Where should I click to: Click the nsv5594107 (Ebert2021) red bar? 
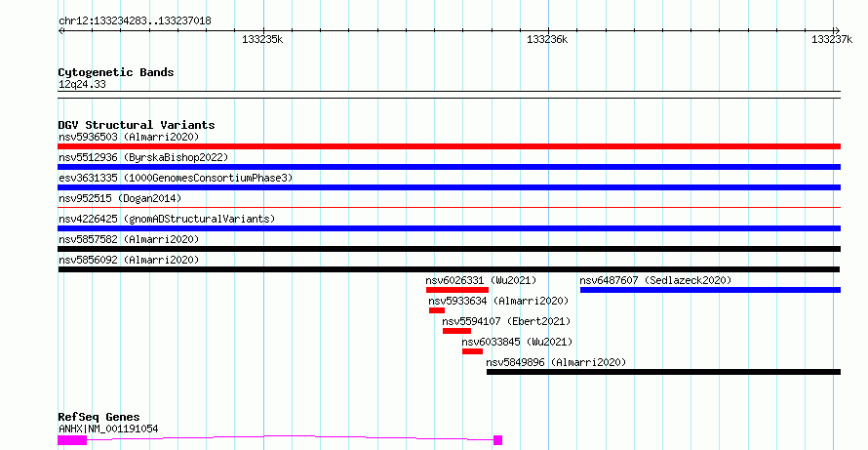(x=456, y=331)
